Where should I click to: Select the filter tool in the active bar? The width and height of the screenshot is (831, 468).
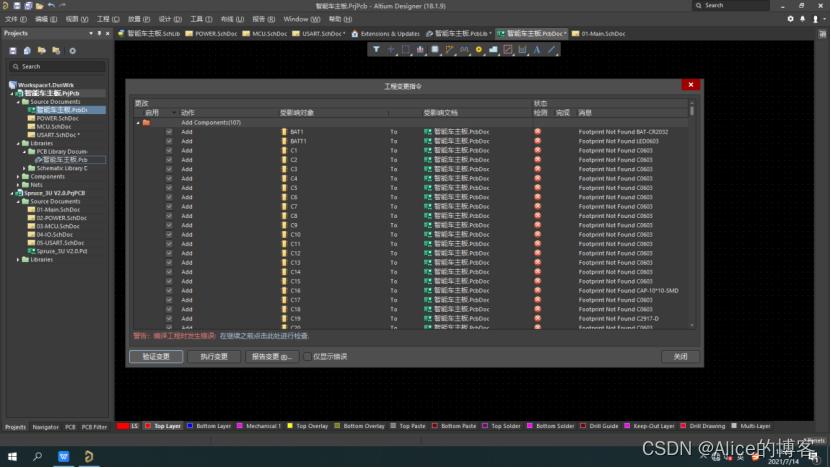376,49
